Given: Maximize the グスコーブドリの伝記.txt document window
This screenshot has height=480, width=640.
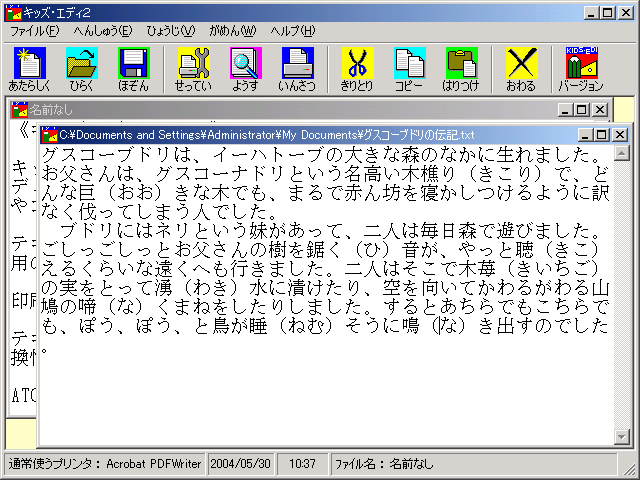Looking at the screenshot, I should [x=602, y=135].
